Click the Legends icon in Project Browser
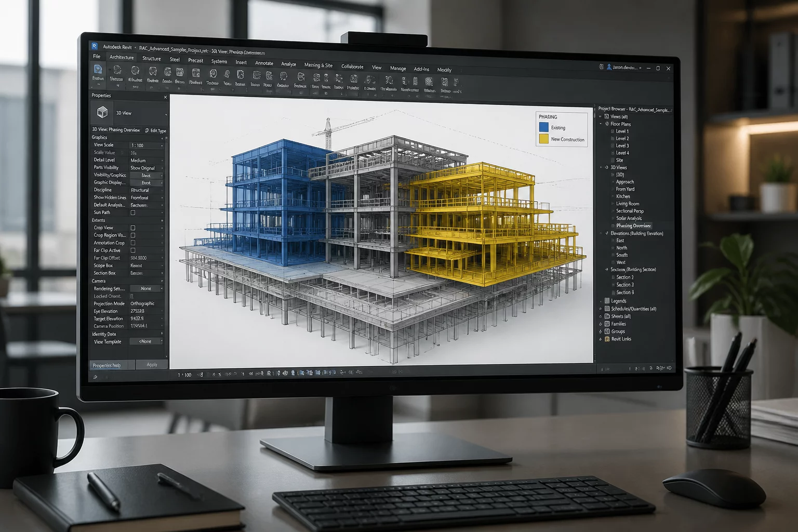This screenshot has height=532, width=798. point(607,301)
